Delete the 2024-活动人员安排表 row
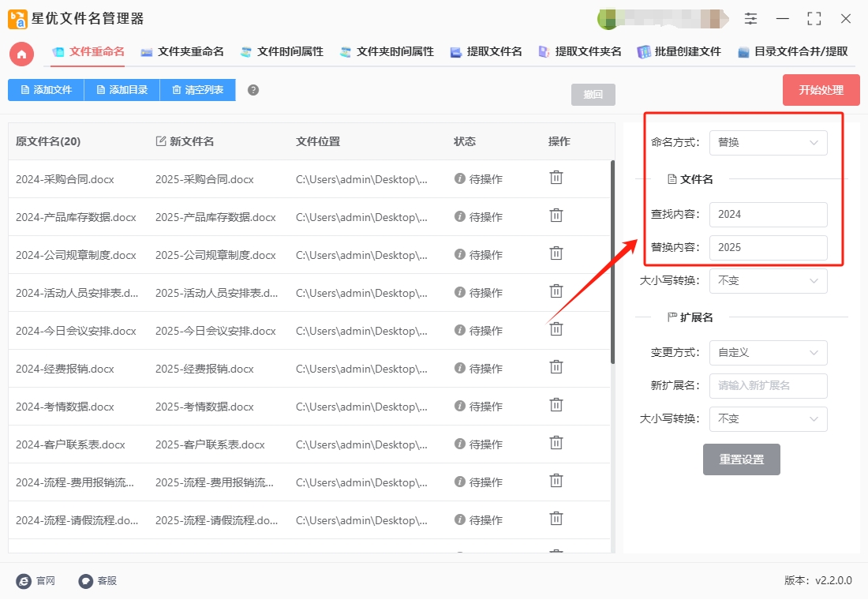The height and width of the screenshot is (600, 868). 556,291
